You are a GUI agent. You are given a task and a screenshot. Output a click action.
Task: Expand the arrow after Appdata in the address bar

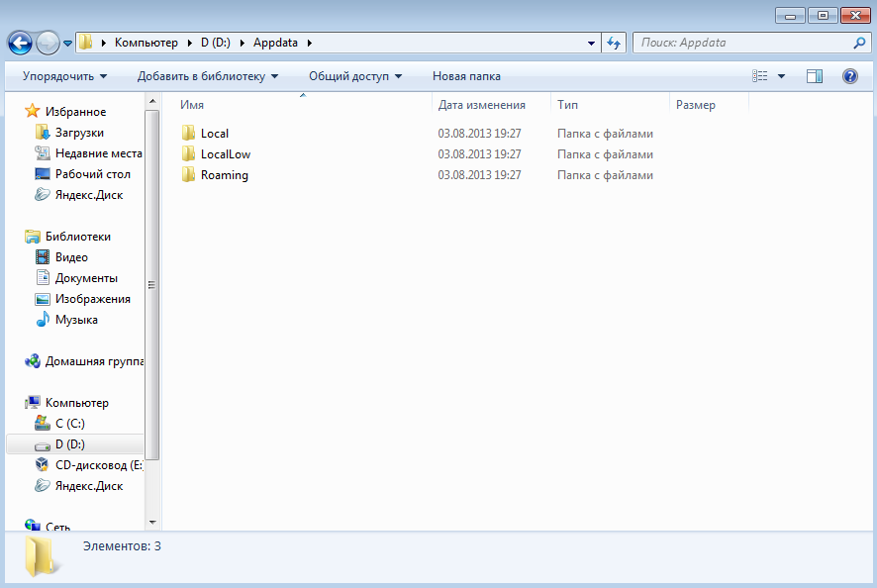tap(309, 43)
